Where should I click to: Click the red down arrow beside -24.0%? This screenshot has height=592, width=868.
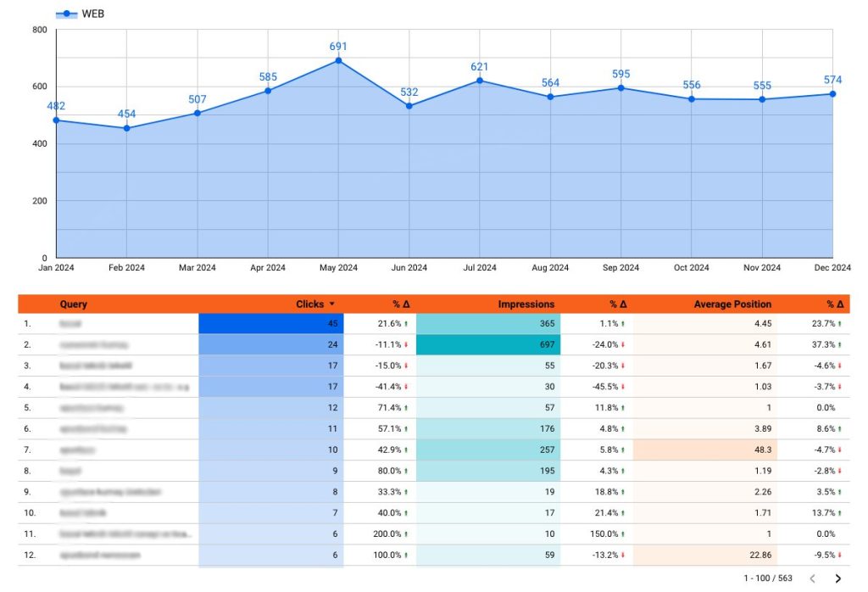[x=624, y=345]
